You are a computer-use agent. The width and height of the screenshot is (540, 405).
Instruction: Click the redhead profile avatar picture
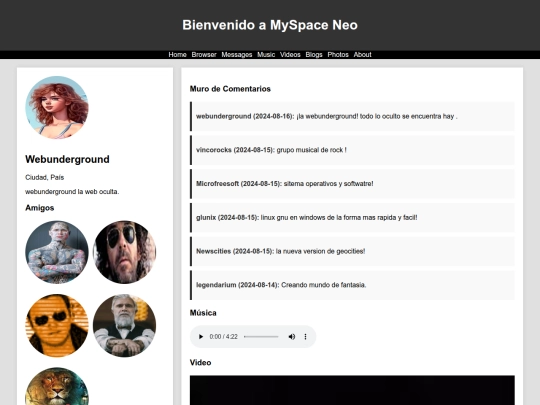[x=57, y=107]
